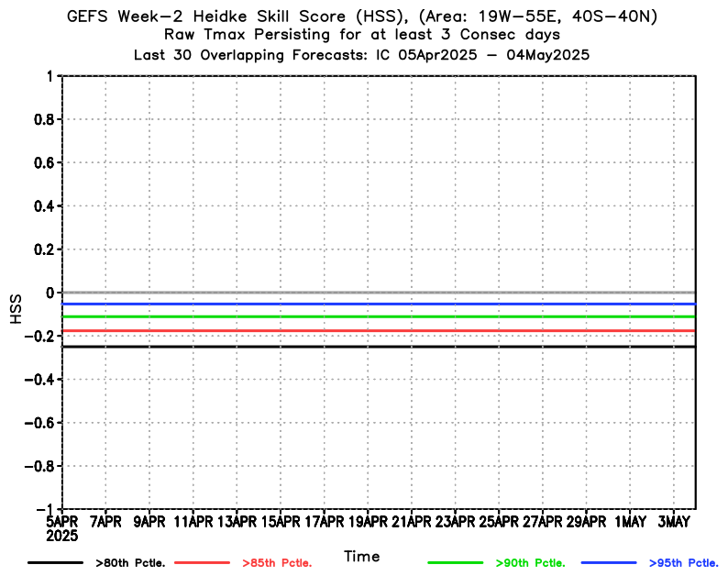728x576 pixels.
Task: Click the x-axis label '3MAY'
Action: [x=674, y=522]
